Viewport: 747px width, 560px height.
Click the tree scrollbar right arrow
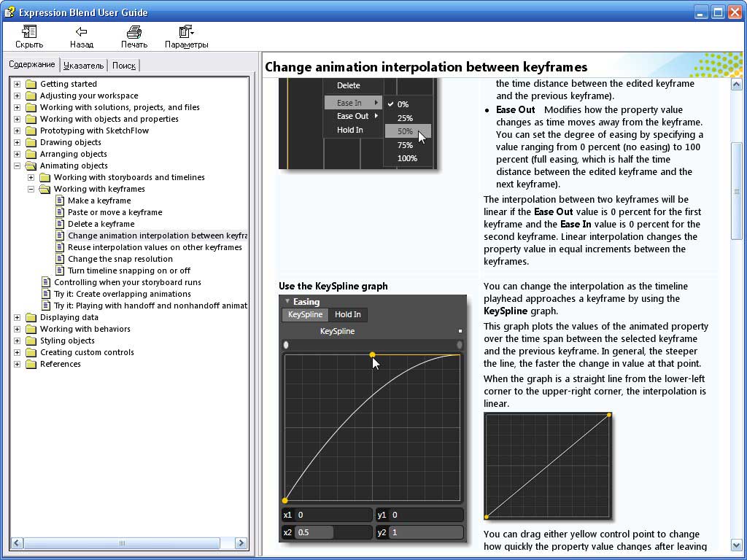(x=241, y=542)
